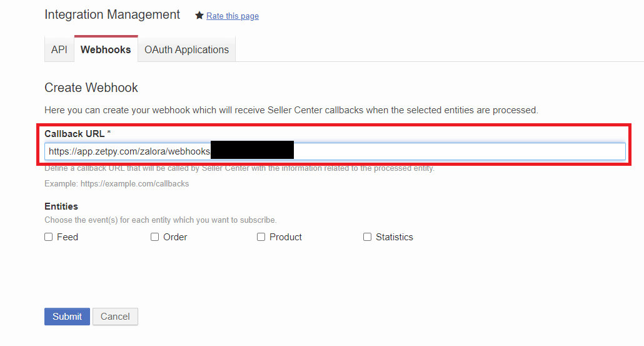Click the star icon beside Rate this page
This screenshot has width=644, height=346.
coord(199,16)
